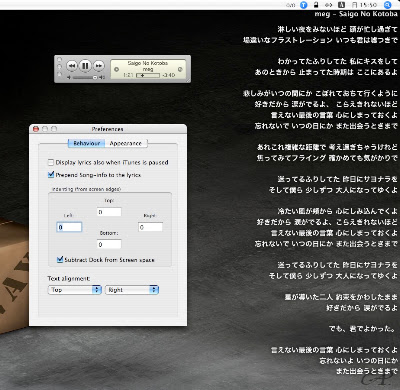The width and height of the screenshot is (400, 390).
Task: Click the lock icon in menu bar
Action: [316, 5]
